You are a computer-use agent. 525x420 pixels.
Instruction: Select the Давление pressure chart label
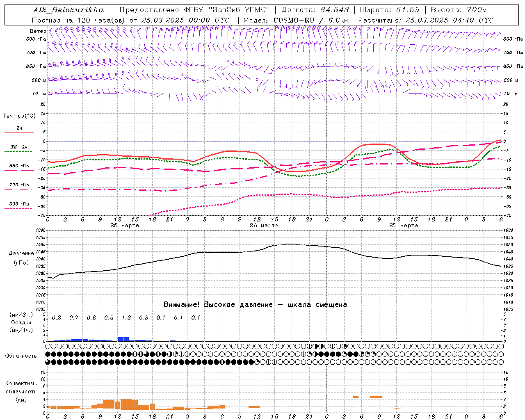pos(21,253)
